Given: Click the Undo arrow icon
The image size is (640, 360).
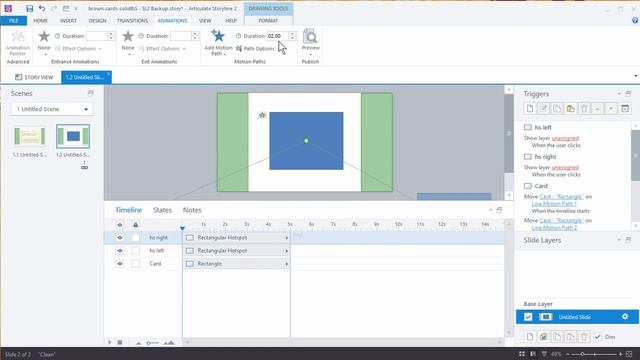Looking at the screenshot, I should 42,8.
